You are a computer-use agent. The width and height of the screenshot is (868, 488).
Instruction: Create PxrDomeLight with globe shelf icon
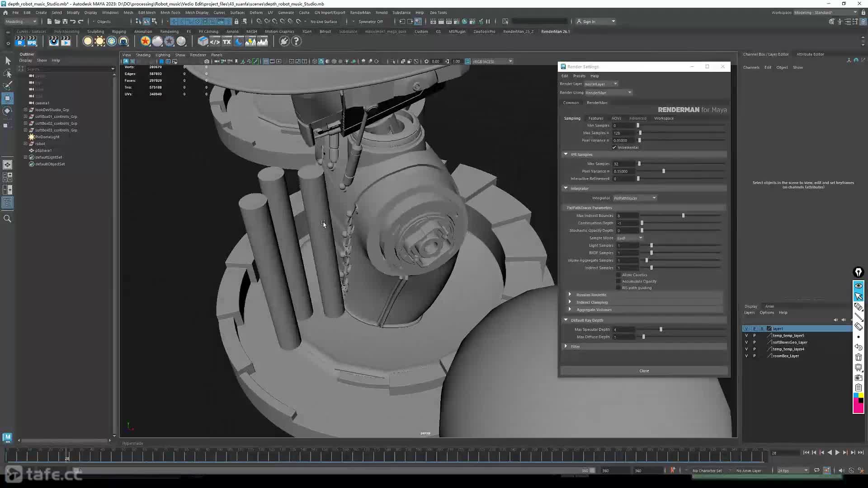click(x=112, y=42)
